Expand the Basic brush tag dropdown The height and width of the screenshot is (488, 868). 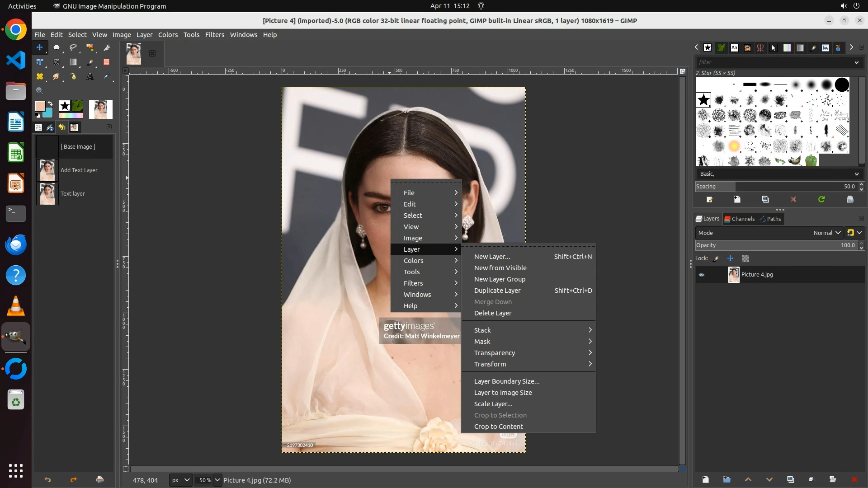click(856, 174)
